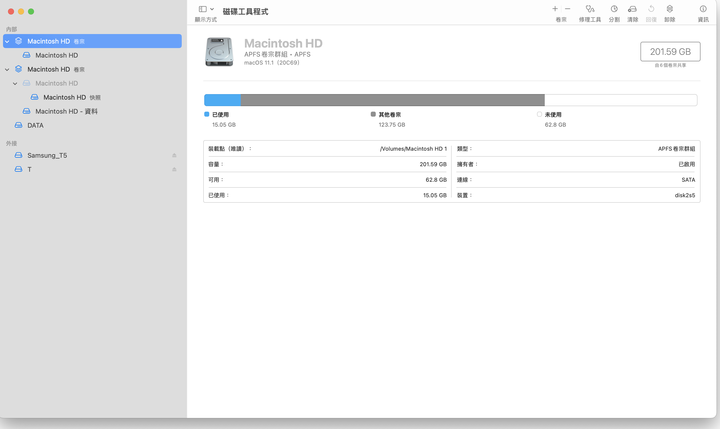Click the macOS 11.1 (20C69) version text
720x429 pixels.
tap(272, 62)
